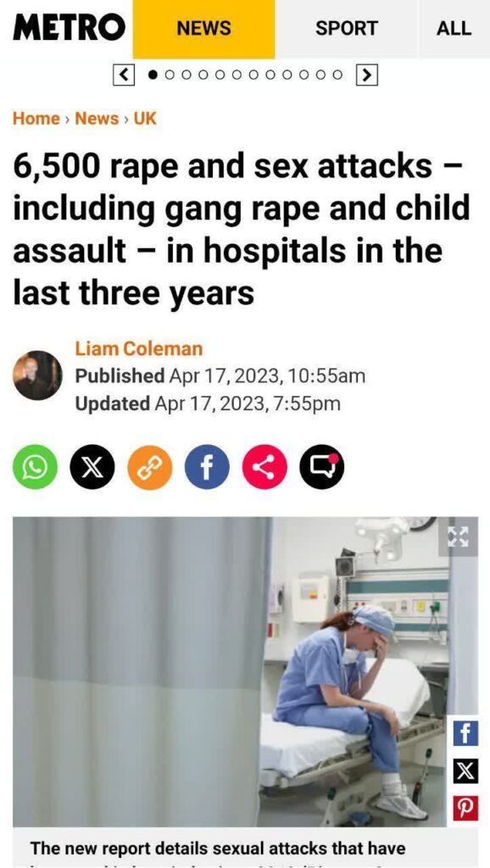Open the SPORT tab

click(x=347, y=29)
